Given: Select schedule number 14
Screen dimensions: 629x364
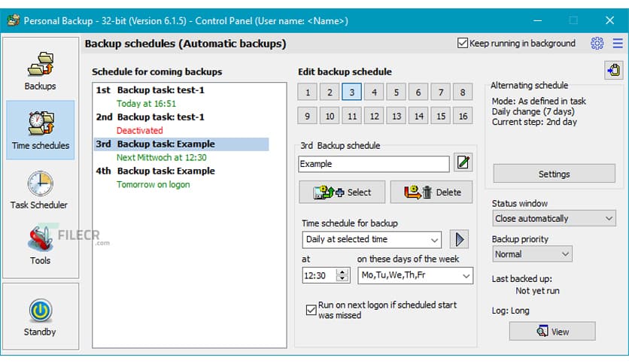Looking at the screenshot, I should tap(418, 116).
